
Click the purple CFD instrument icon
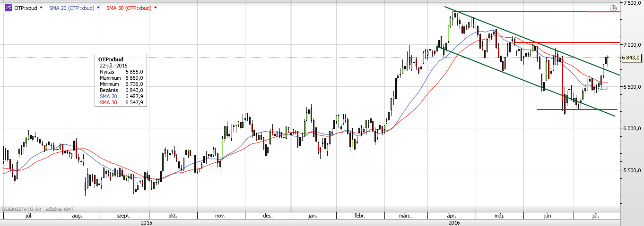[x=8, y=8]
